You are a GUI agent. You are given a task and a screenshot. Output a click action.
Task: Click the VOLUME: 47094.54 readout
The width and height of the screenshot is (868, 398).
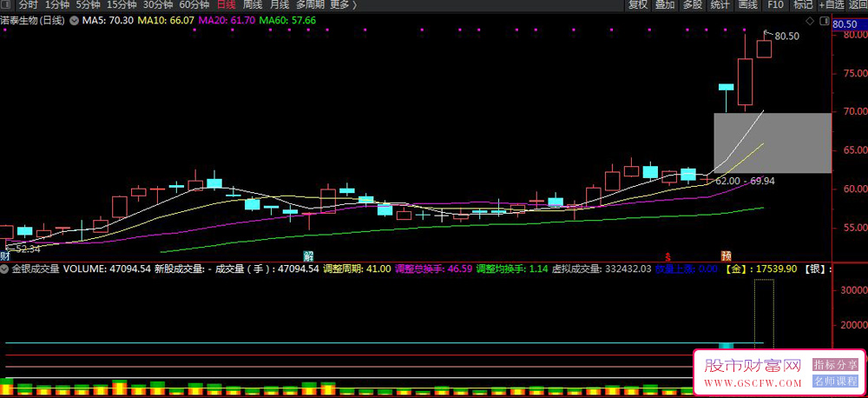pos(108,269)
